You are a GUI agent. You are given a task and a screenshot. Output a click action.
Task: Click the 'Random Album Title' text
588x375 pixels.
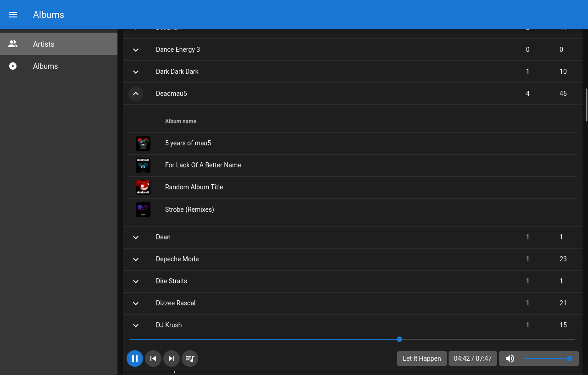194,187
